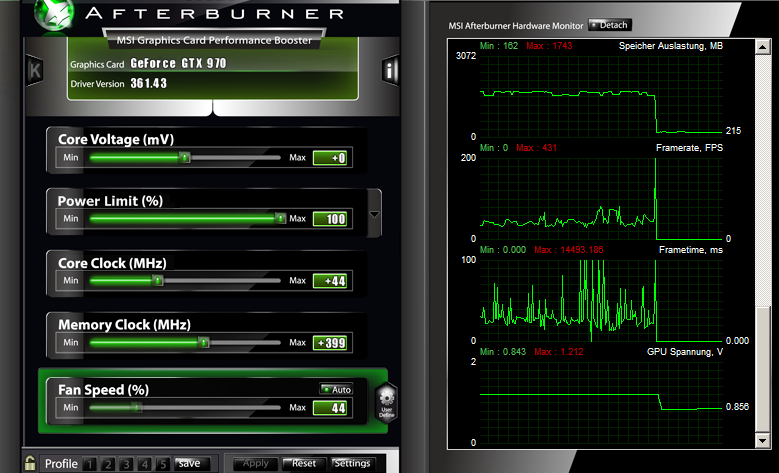The image size is (779, 473).
Task: Click the profile save button
Action: click(192, 464)
